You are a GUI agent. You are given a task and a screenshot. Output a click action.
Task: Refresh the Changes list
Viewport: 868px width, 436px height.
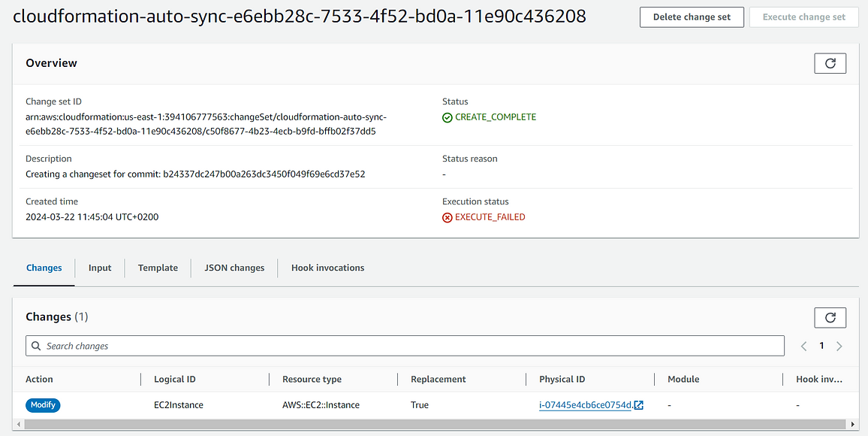point(830,317)
